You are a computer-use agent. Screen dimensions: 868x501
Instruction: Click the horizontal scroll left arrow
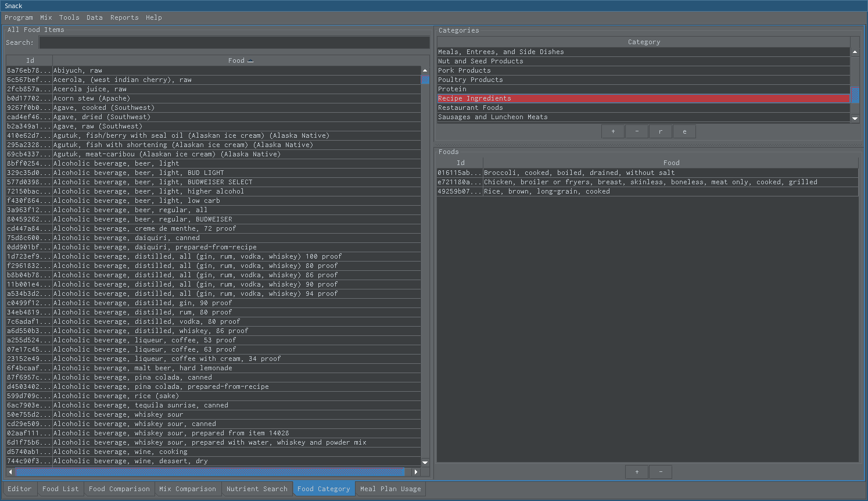point(10,471)
